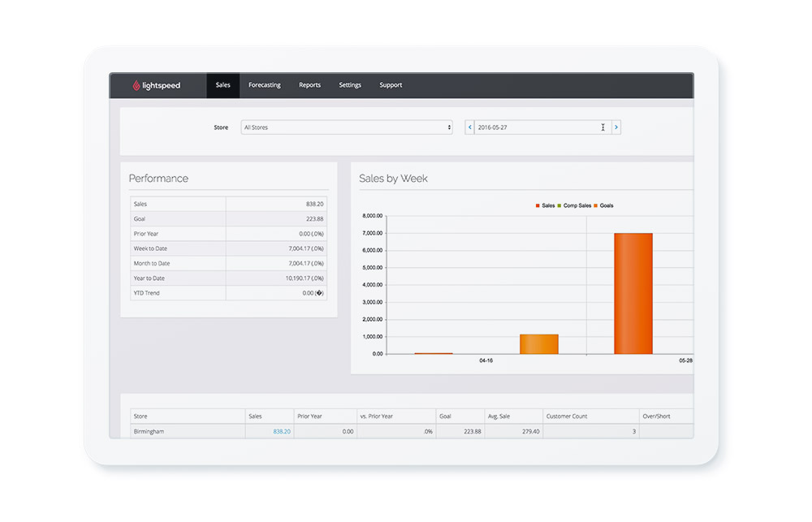This screenshot has width=812, height=522.
Task: Click the orange goals bar near 04-16
Action: [x=539, y=344]
